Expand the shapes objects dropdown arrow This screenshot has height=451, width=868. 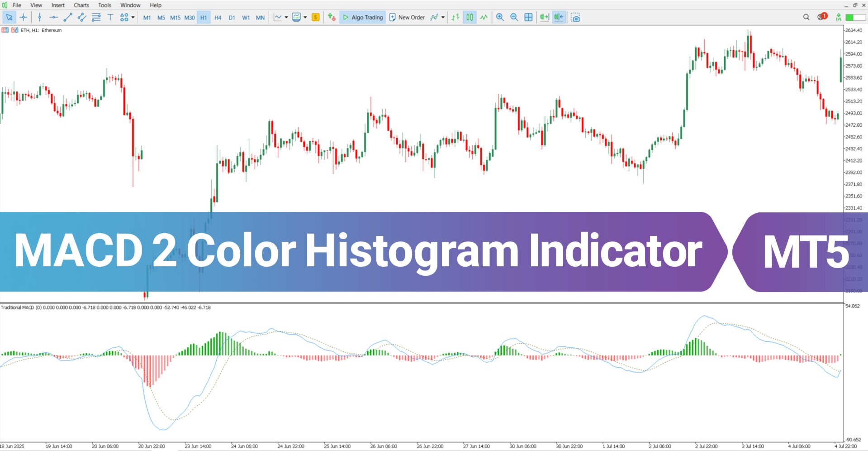click(133, 17)
